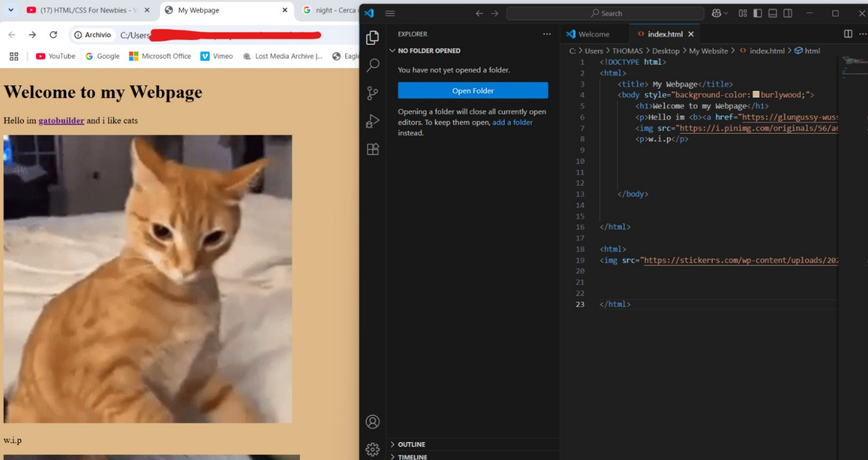
Task: Click the burlywood color swatch in code
Action: click(756, 95)
